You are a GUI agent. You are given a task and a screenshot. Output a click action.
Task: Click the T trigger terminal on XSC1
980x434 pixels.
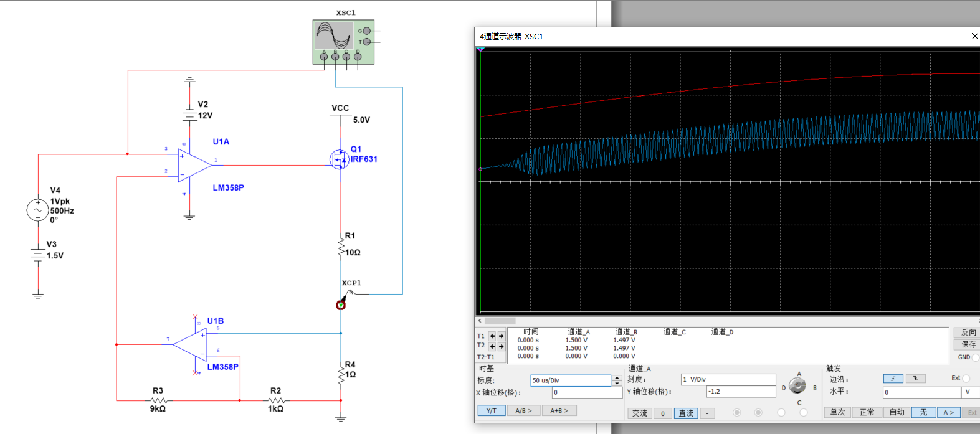click(x=366, y=42)
